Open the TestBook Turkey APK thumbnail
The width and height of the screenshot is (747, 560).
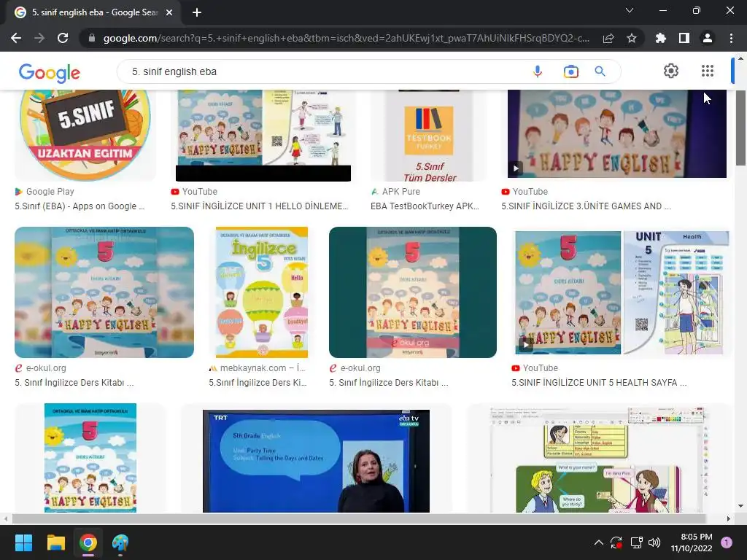429,135
